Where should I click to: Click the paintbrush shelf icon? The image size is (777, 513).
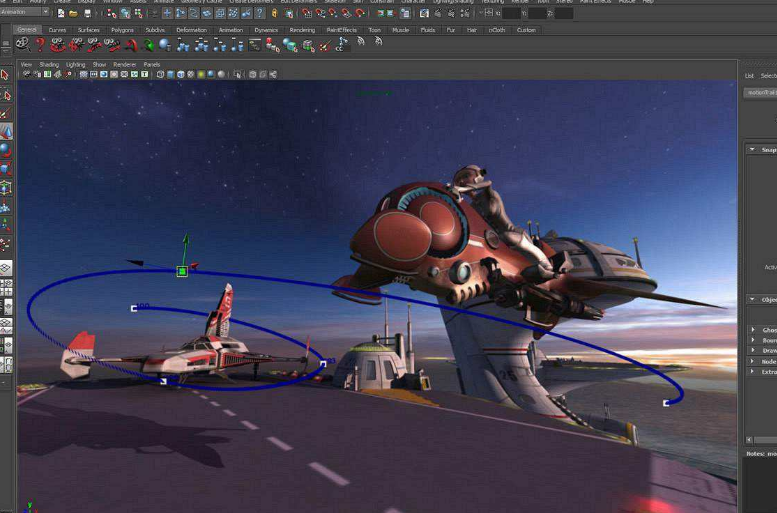(325, 46)
